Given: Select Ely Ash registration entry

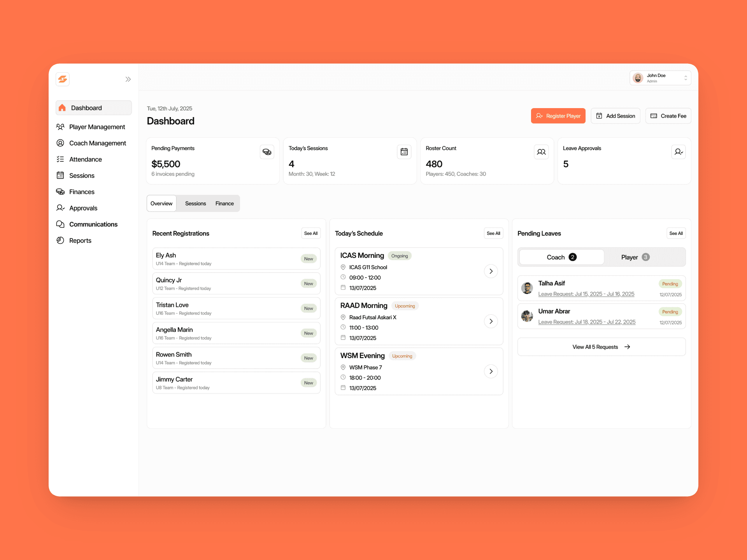Looking at the screenshot, I should coord(236,259).
